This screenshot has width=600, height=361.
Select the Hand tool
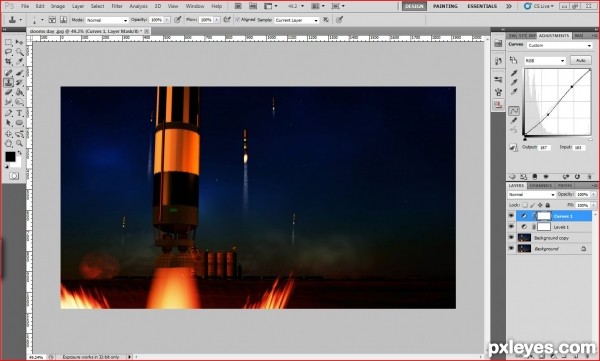tap(8, 144)
